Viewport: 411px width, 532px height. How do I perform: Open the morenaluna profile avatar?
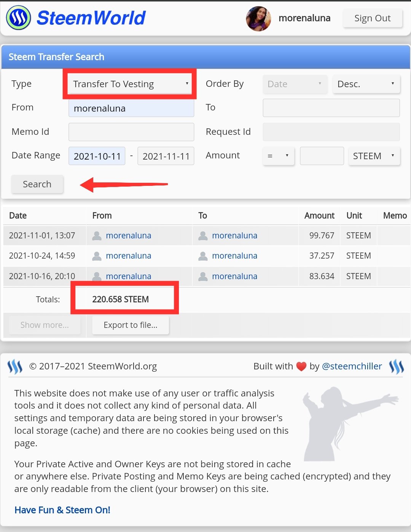(x=258, y=18)
